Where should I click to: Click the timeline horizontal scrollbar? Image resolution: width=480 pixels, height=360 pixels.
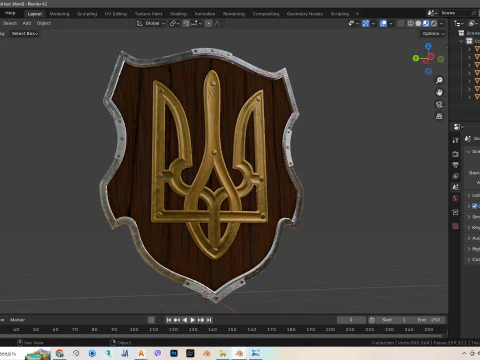223,335
